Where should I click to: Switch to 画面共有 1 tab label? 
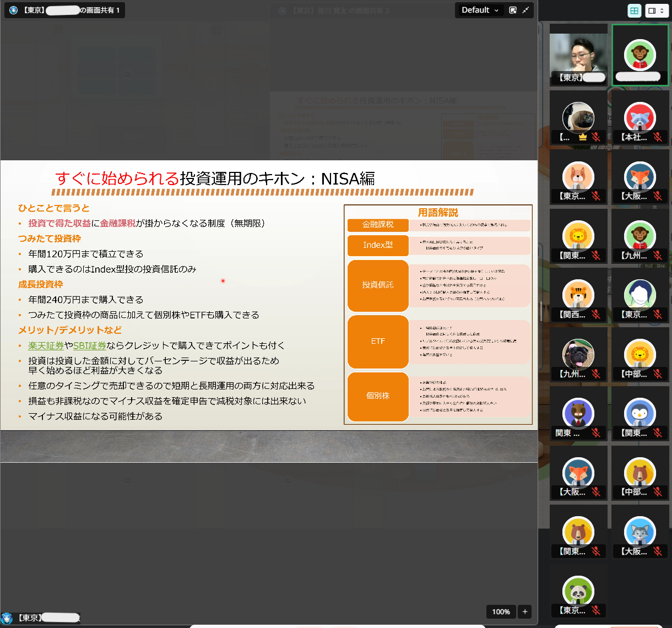(65, 10)
